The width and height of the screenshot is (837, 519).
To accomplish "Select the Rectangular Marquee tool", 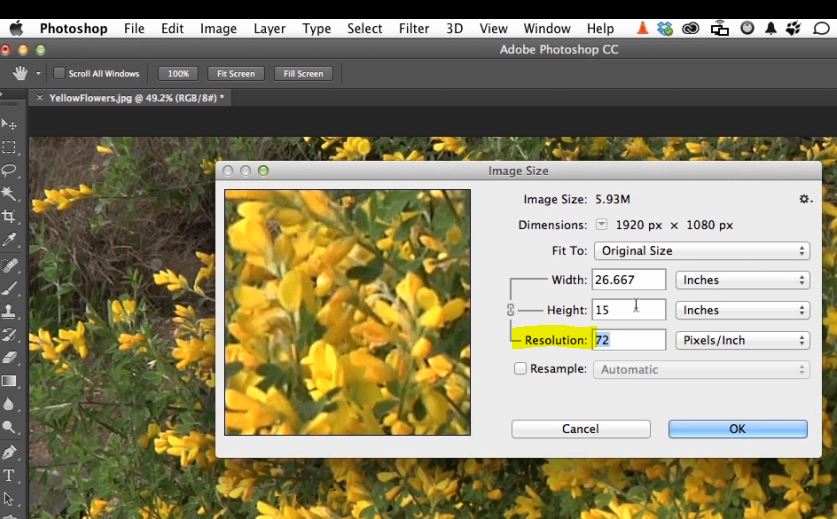I will click(9, 147).
